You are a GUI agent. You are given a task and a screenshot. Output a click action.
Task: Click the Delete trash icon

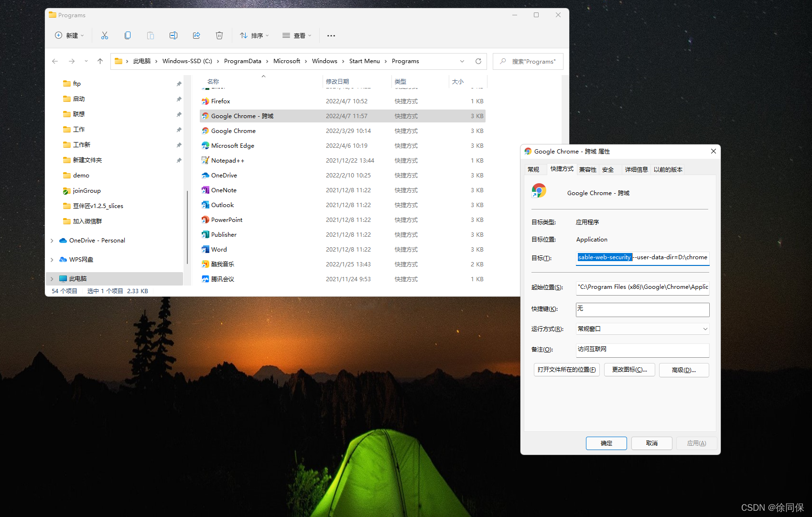(x=219, y=35)
